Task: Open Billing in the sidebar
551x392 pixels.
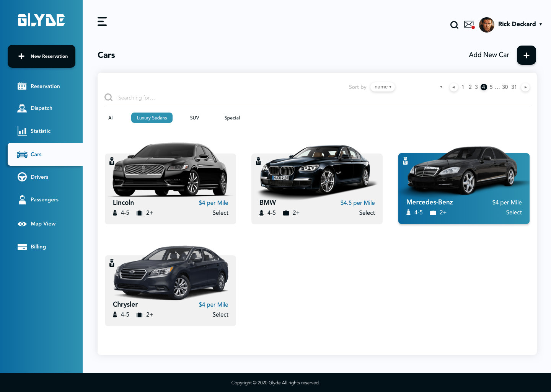Action: click(x=32, y=247)
